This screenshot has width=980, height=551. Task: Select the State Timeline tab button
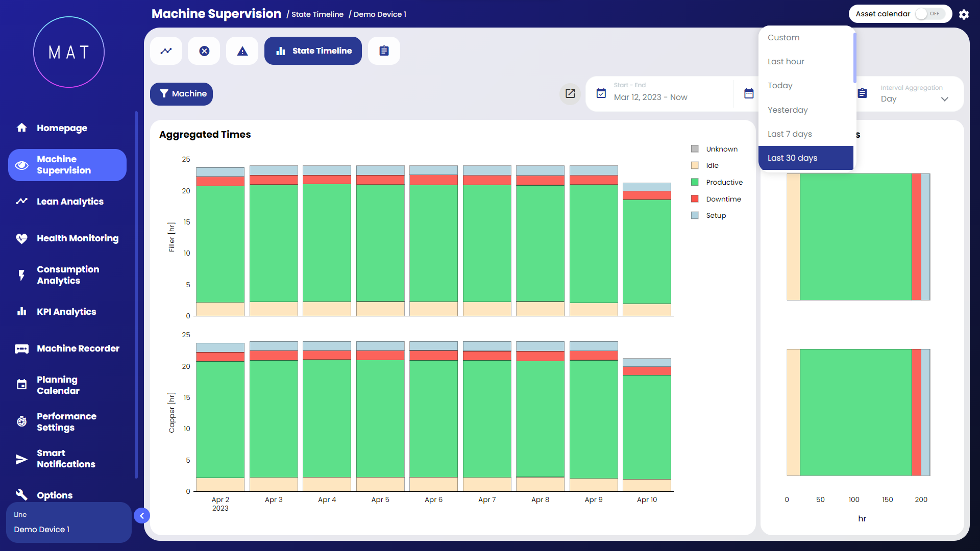pos(313,51)
